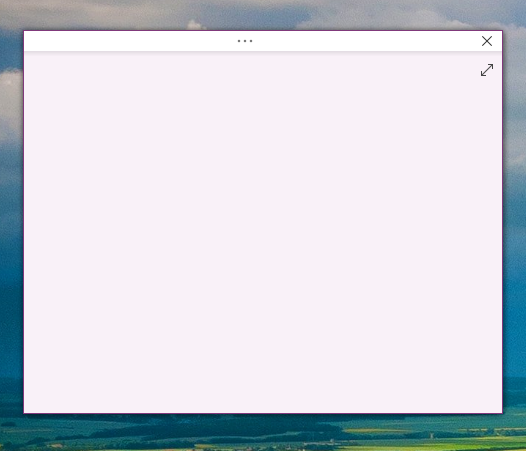Show the hidden ribbon via the ellipsis
The height and width of the screenshot is (451, 526).
click(x=245, y=41)
